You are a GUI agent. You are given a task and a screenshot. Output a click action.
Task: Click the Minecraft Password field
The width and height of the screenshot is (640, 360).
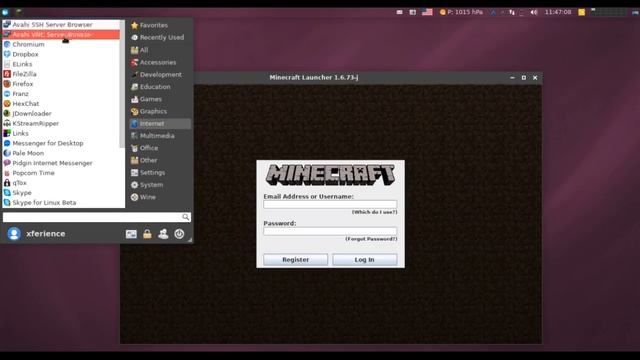[x=330, y=231]
